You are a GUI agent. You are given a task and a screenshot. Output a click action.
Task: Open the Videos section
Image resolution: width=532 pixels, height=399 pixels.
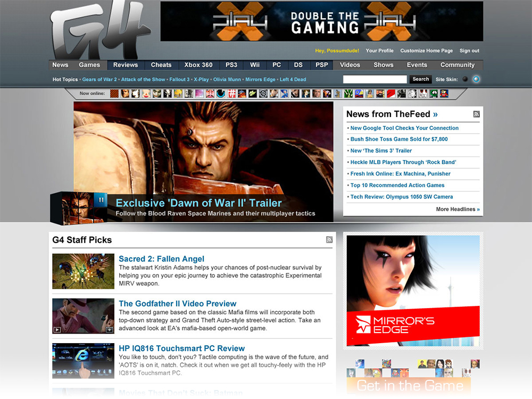click(x=350, y=65)
